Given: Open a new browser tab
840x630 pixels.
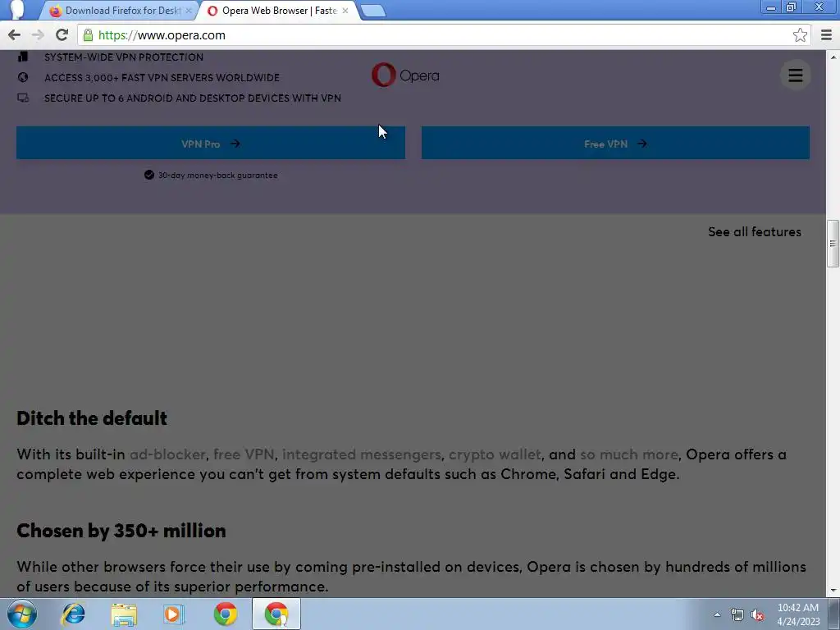Looking at the screenshot, I should [x=373, y=11].
